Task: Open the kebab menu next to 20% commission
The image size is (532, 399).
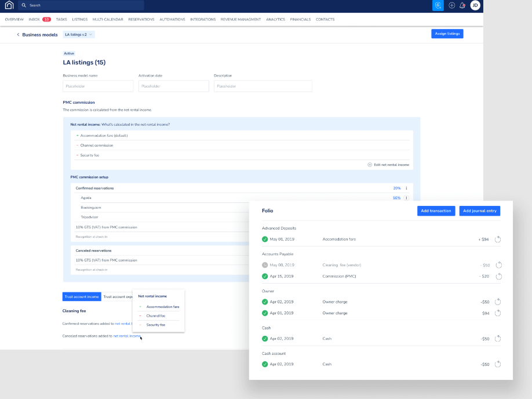Action: (x=406, y=188)
